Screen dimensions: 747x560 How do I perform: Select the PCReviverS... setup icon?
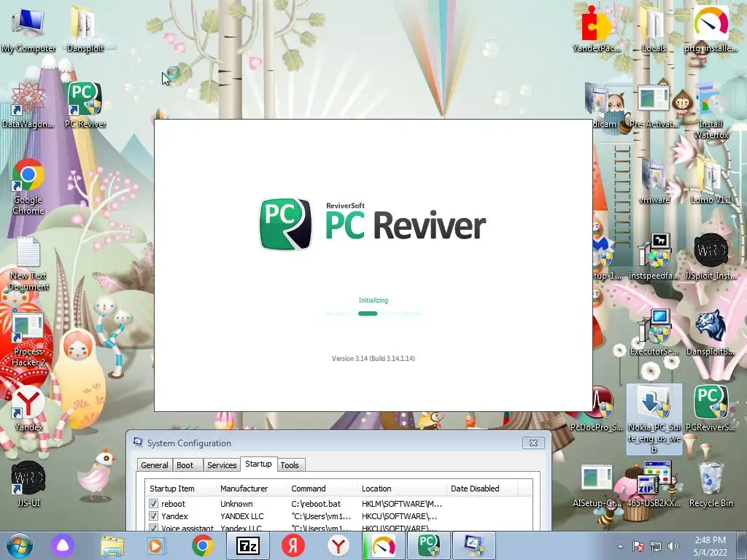[x=711, y=408]
